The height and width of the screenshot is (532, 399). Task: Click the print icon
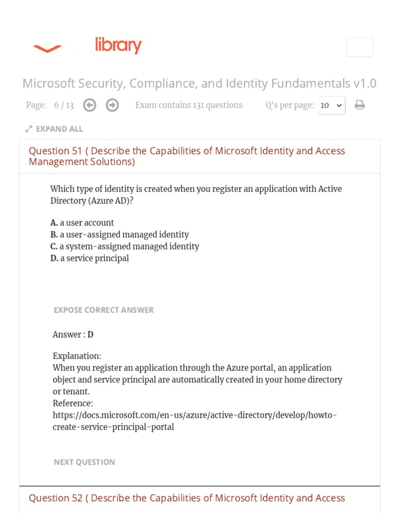[x=360, y=105]
